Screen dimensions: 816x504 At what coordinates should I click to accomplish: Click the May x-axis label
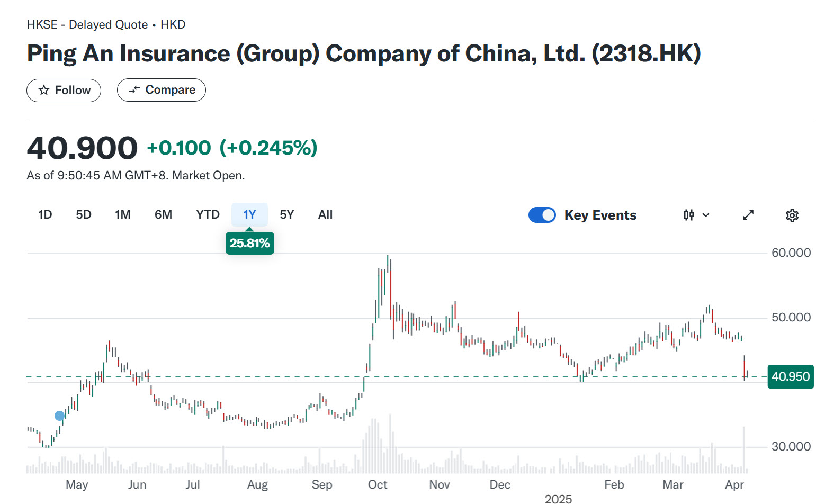[77, 485]
